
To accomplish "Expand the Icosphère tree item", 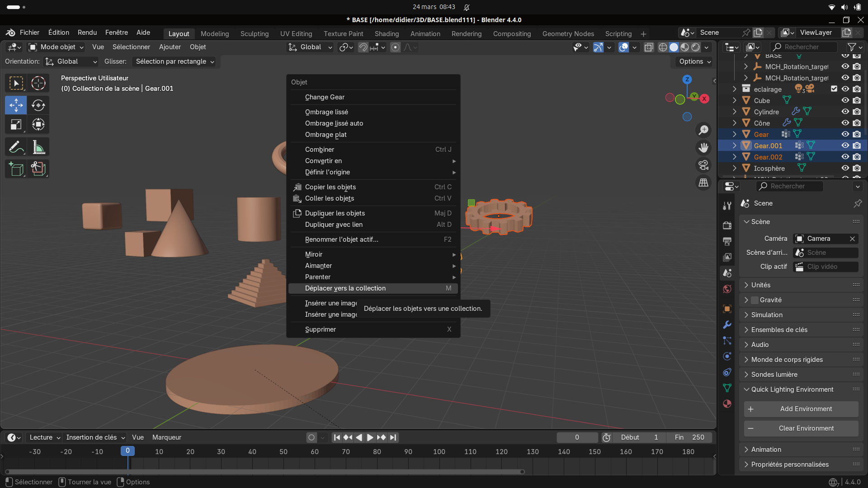I will [735, 168].
